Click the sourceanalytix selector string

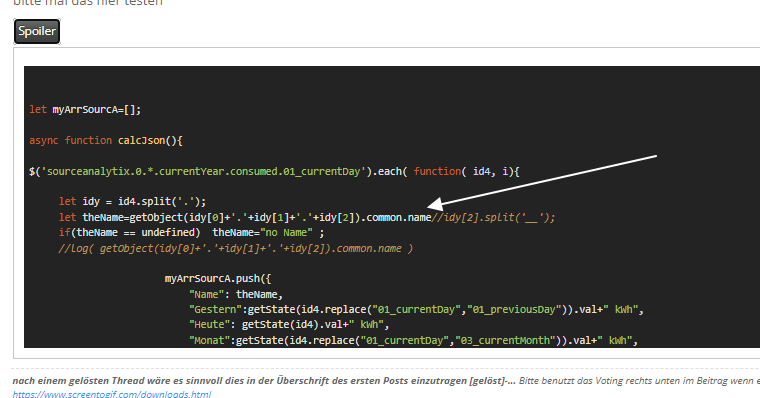coord(203,172)
